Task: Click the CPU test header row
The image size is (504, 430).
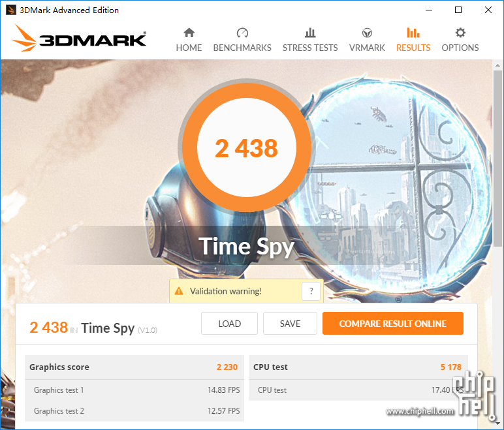Action: click(x=358, y=367)
